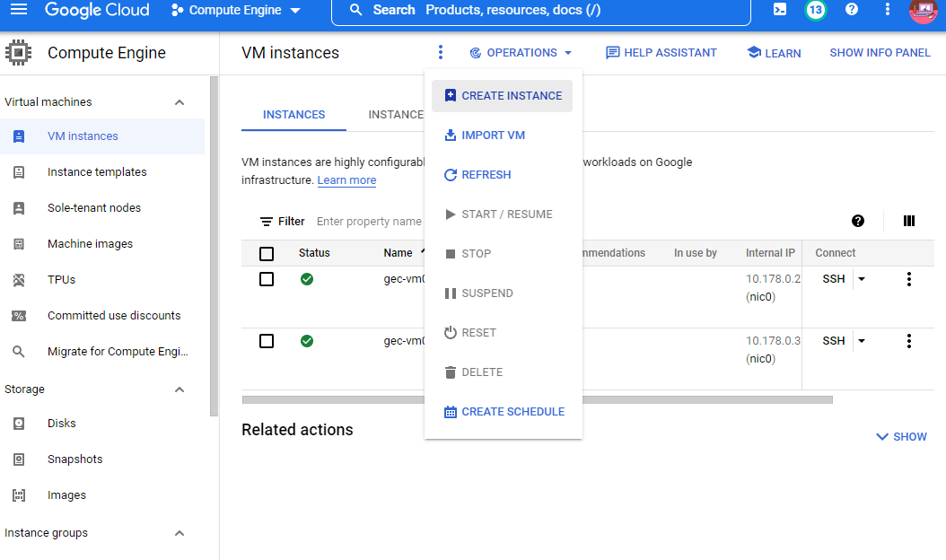Screen dimensions: 946x560
Task: Open the column display options icon
Action: [908, 221]
